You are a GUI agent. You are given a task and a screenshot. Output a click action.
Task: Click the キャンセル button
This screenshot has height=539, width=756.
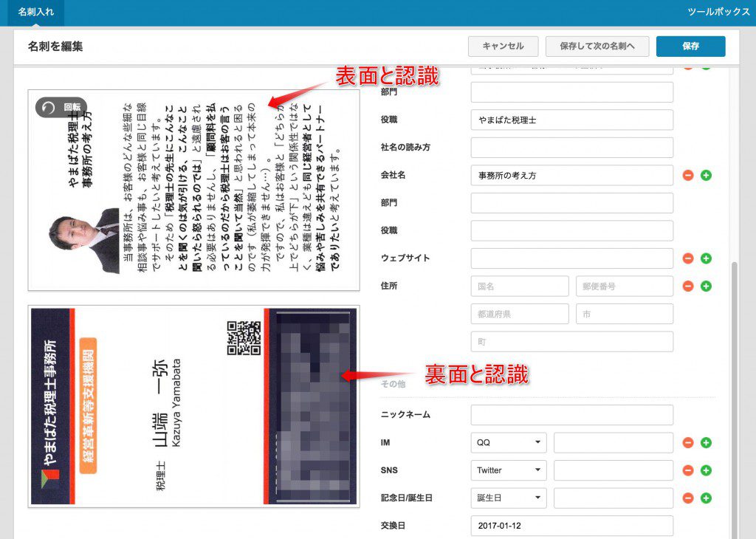[x=503, y=47]
